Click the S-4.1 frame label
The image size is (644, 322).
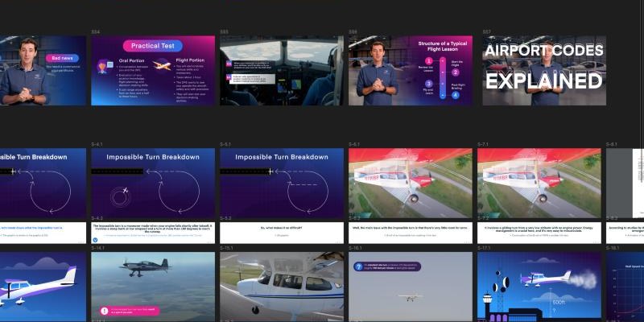[x=97, y=145]
